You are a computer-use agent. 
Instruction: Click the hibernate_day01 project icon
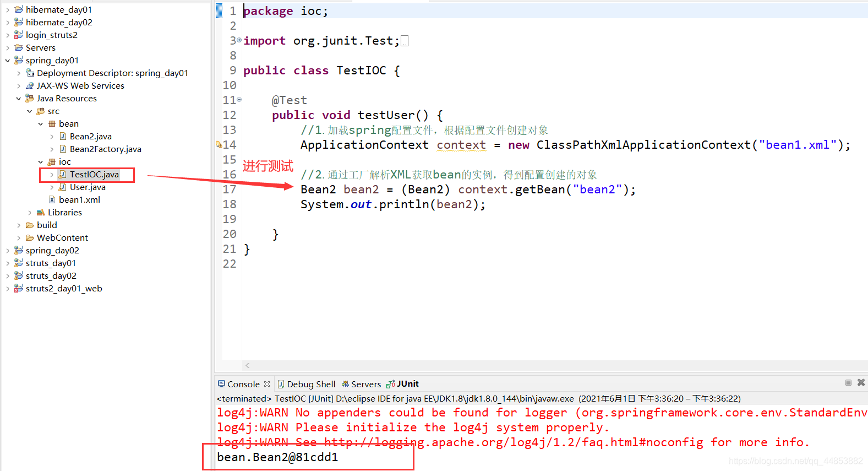click(19, 9)
